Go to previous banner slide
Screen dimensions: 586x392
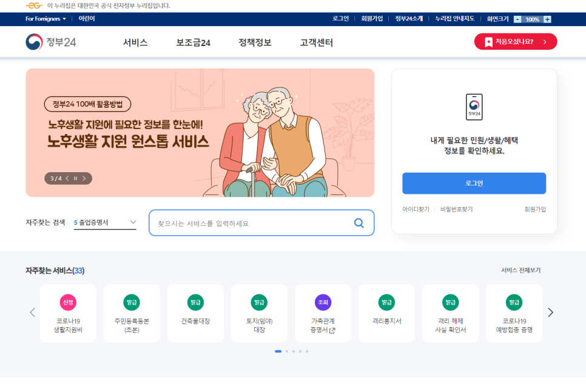[67, 179]
